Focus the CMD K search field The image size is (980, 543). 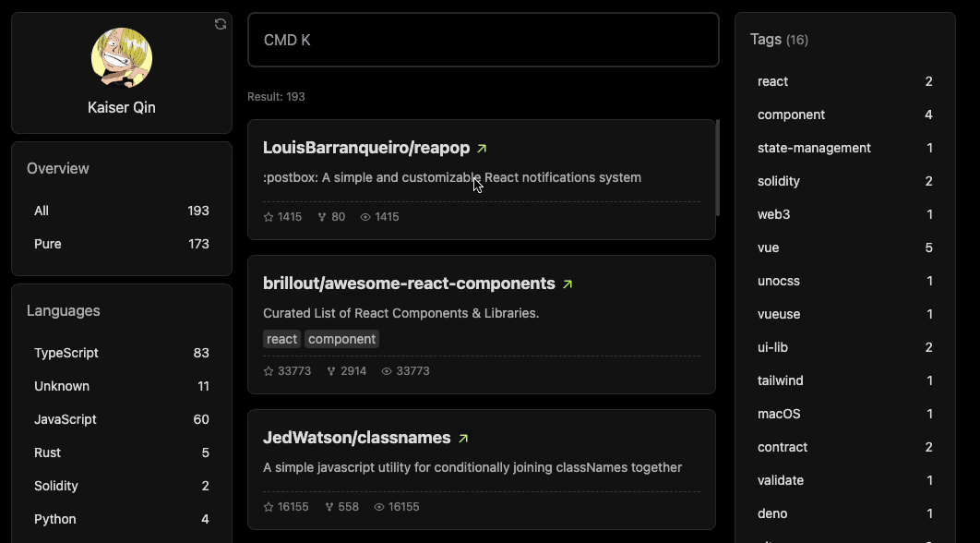pos(483,40)
